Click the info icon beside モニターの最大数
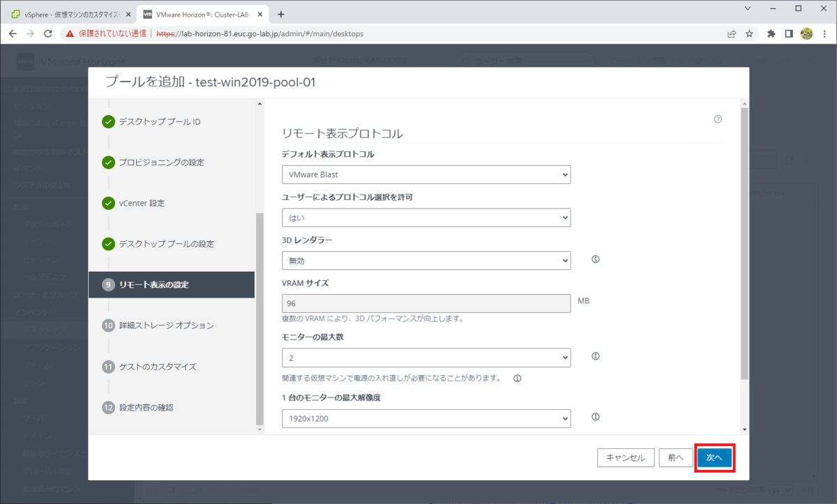The width and height of the screenshot is (837, 504). (596, 356)
